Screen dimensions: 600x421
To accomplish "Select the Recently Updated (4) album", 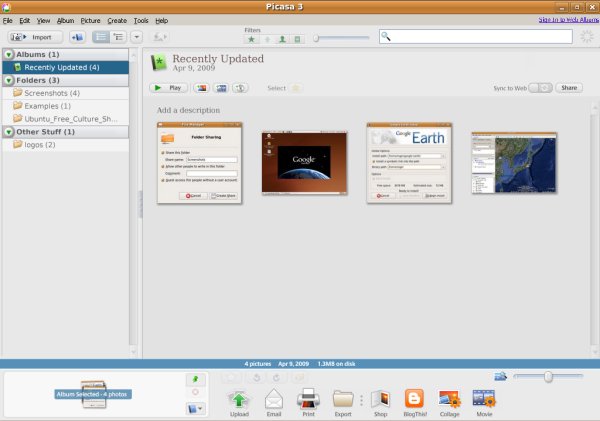I will (65, 67).
